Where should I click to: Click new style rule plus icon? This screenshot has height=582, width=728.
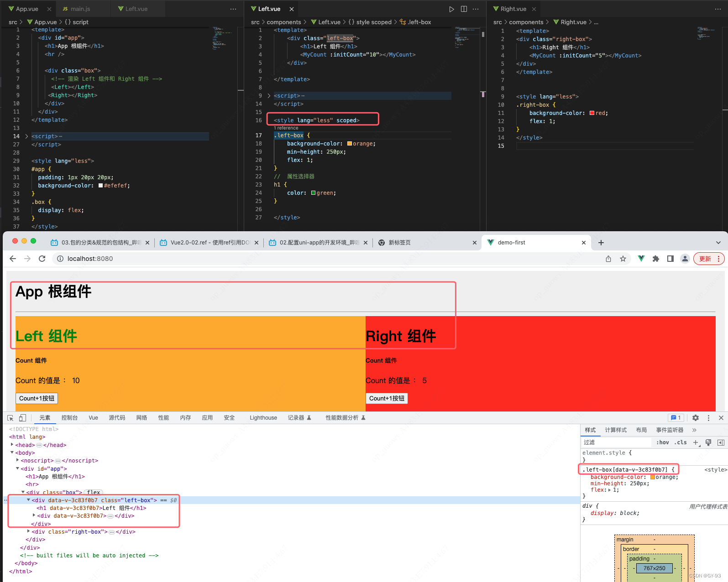point(696,442)
